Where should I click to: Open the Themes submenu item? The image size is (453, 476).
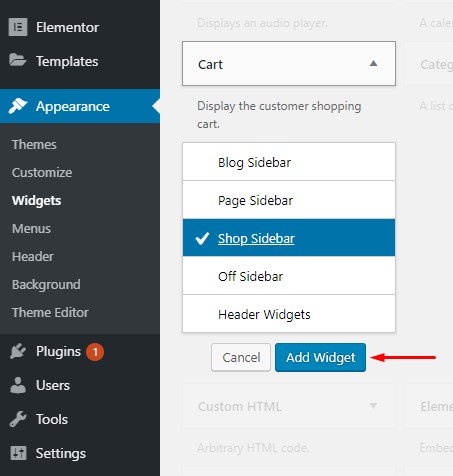[x=34, y=145]
